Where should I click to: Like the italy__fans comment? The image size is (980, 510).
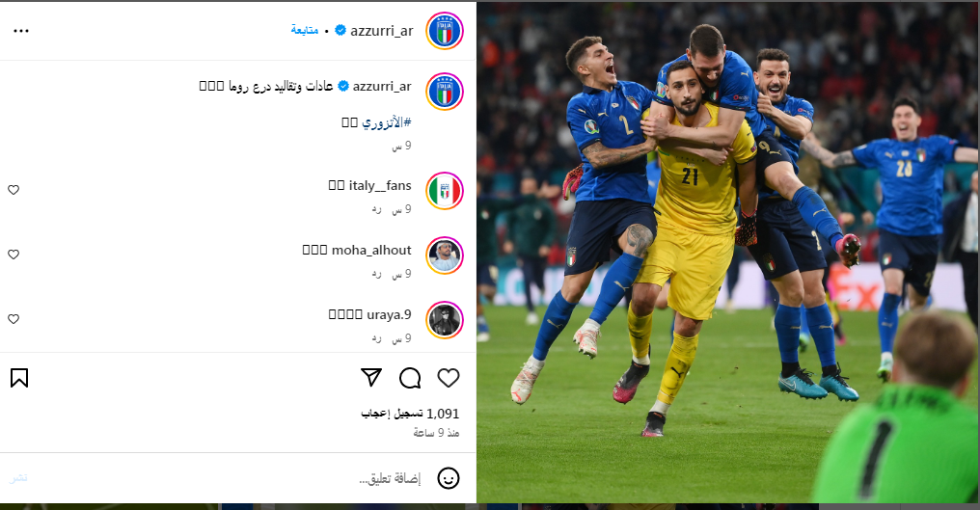[14, 190]
